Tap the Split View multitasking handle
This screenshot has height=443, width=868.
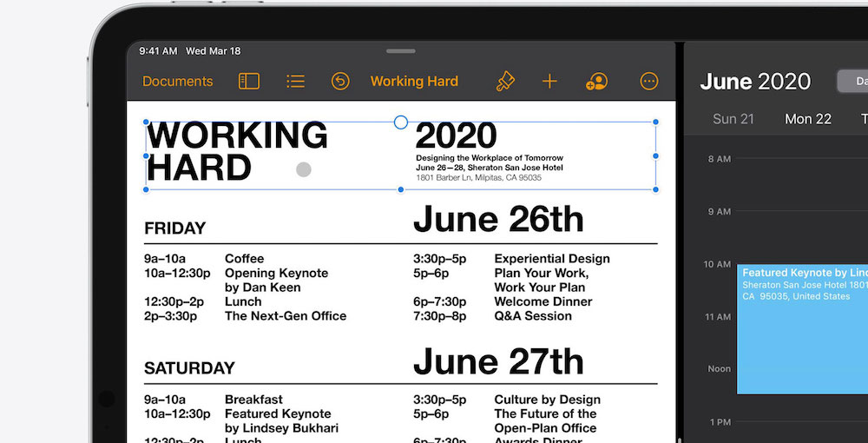coord(401,51)
